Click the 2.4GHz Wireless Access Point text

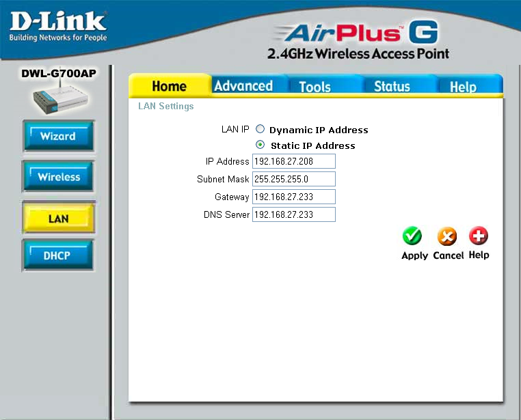358,54
